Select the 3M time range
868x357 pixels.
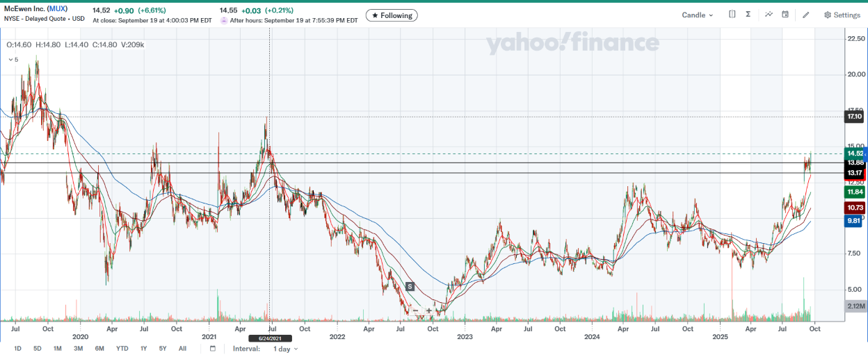coord(79,349)
